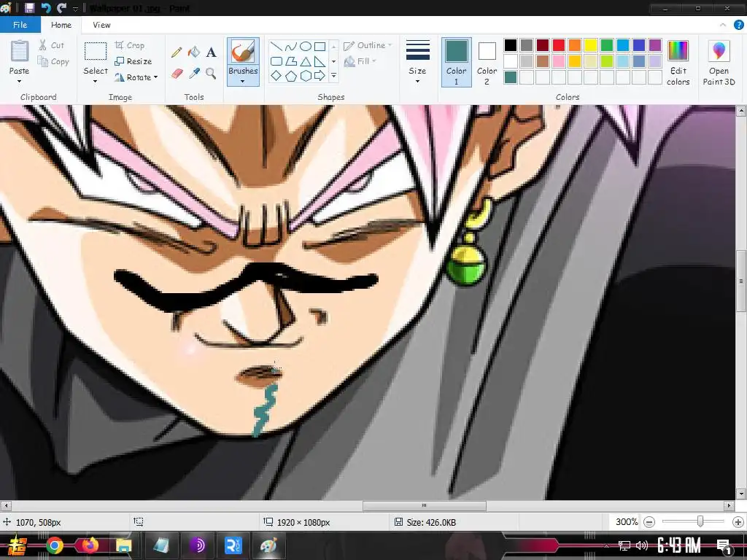The width and height of the screenshot is (747, 560).
Task: Open Edit colors dialog
Action: [678, 63]
